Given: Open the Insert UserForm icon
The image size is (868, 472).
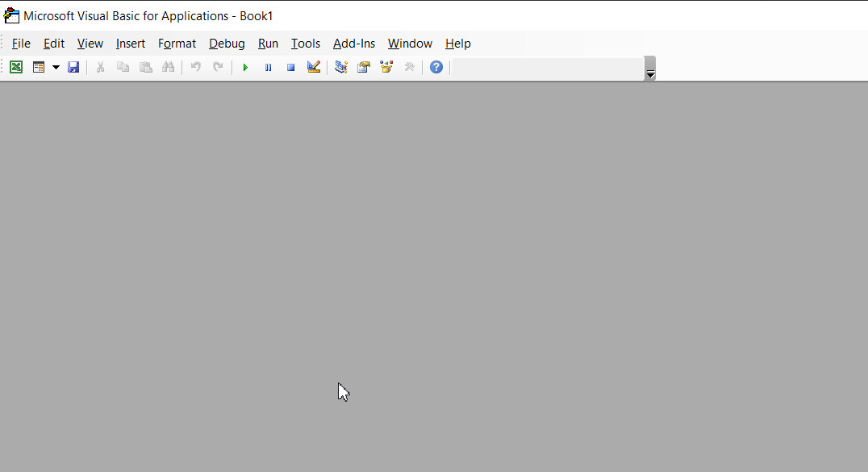Looking at the screenshot, I should (x=38, y=67).
